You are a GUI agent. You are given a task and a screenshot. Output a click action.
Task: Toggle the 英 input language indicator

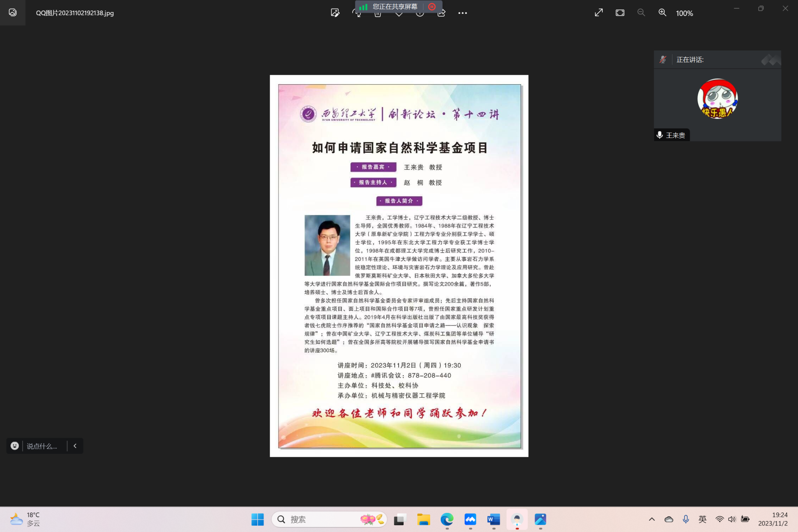pyautogui.click(x=702, y=519)
